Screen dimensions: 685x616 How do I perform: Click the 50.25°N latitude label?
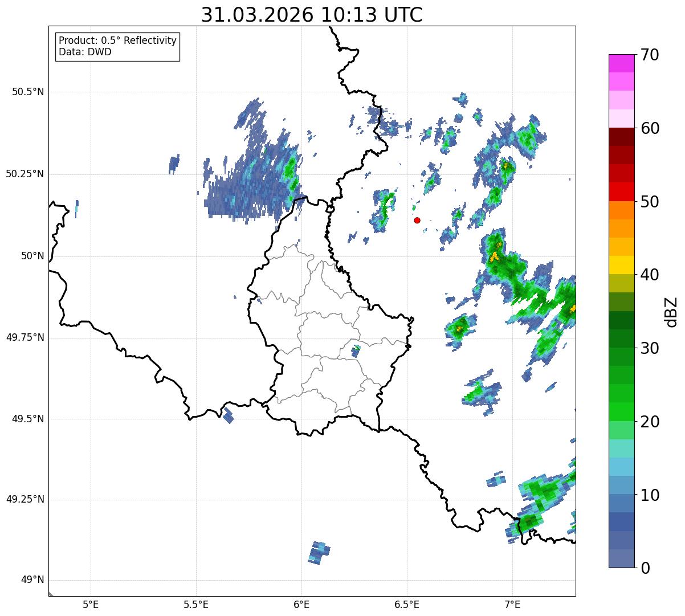pos(25,174)
